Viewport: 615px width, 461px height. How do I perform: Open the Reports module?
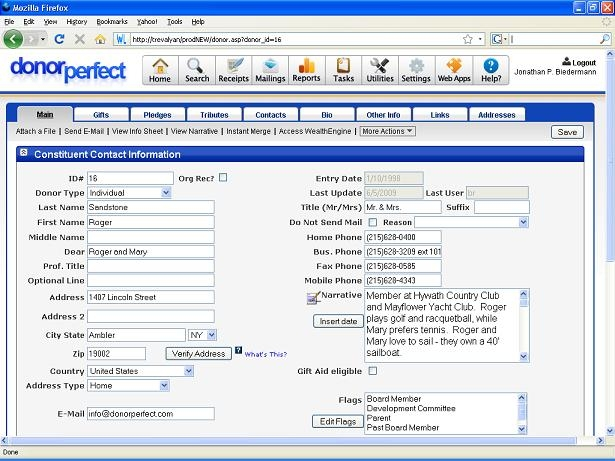[306, 69]
